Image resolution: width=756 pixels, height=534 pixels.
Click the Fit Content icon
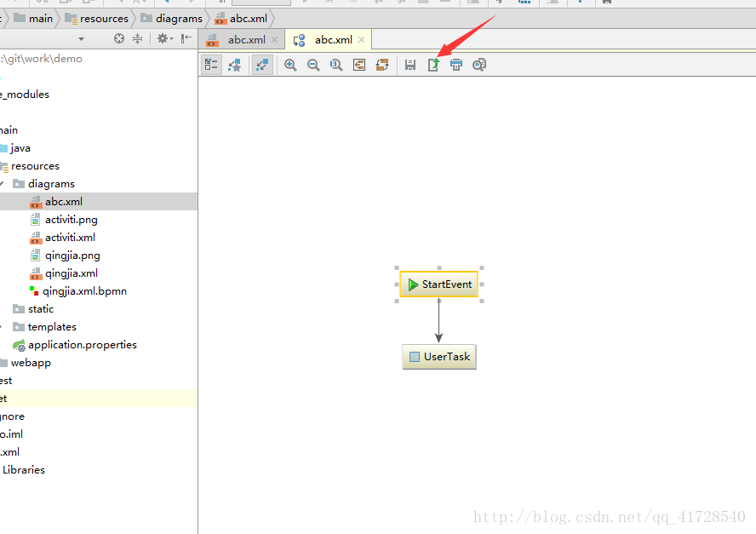click(359, 65)
